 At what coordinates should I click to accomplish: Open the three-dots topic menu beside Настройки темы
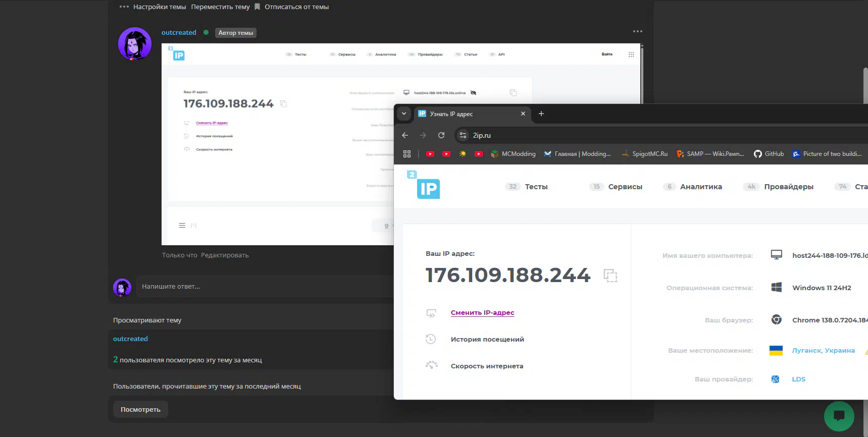point(124,7)
